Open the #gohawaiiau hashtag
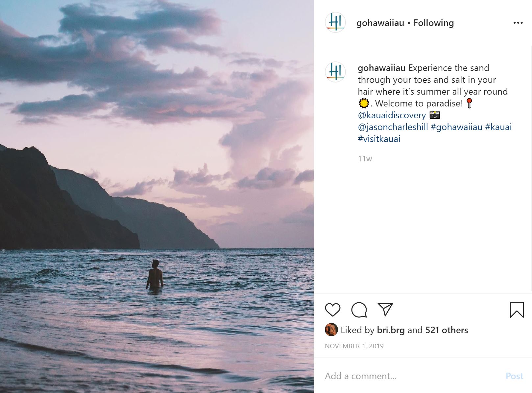 [456, 127]
